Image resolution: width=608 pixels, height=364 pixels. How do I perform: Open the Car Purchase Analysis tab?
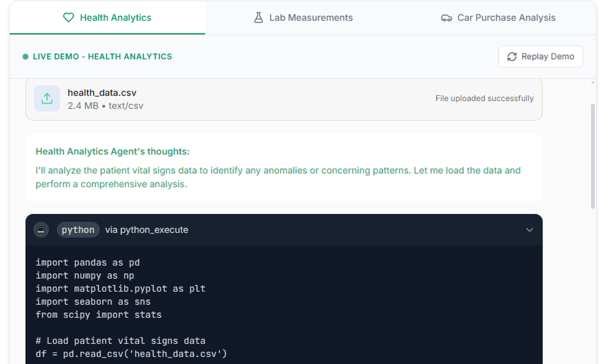(506, 18)
